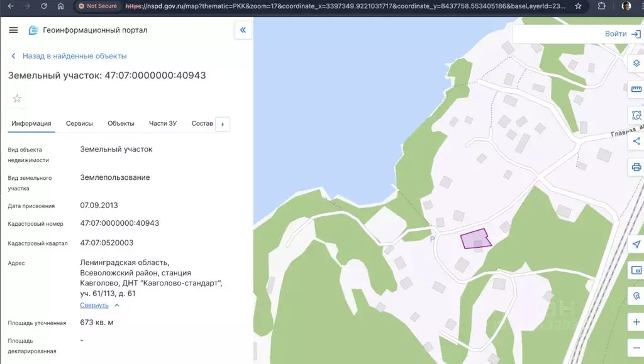This screenshot has height=364, width=644.
Task: Click the geolocation arrow icon
Action: point(636,244)
